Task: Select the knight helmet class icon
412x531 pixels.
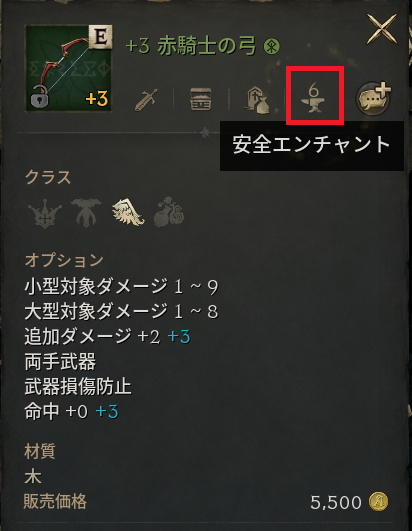Action: pyautogui.click(x=86, y=213)
